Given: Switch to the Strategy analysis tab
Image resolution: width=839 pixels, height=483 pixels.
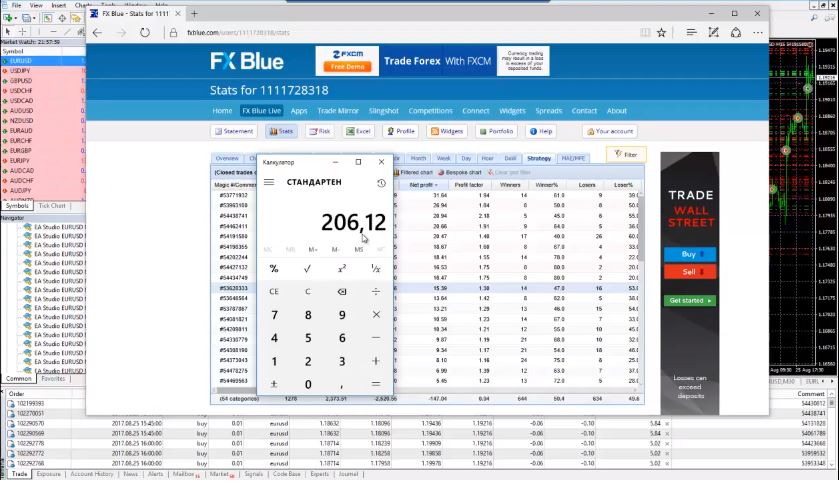Looking at the screenshot, I should tap(539, 158).
